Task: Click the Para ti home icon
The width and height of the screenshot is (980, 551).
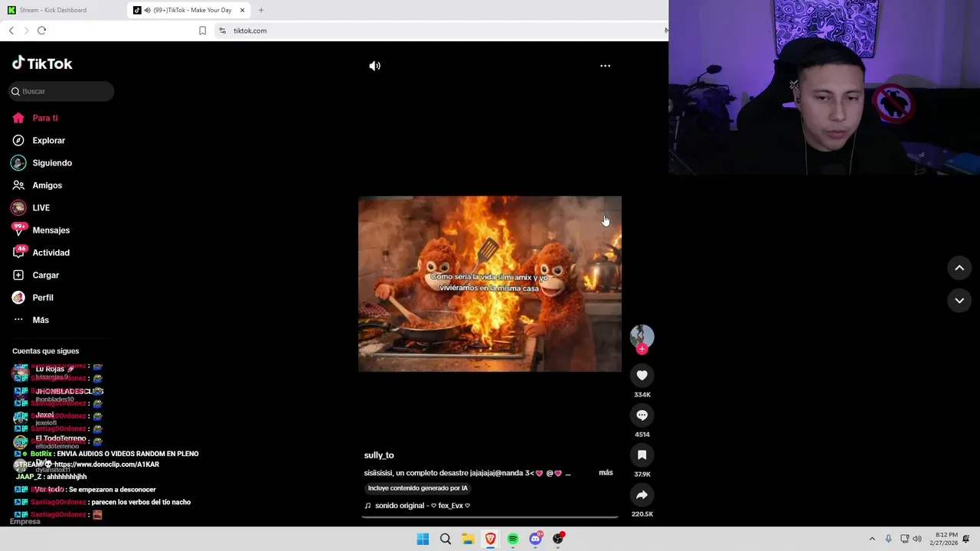Action: (18, 118)
